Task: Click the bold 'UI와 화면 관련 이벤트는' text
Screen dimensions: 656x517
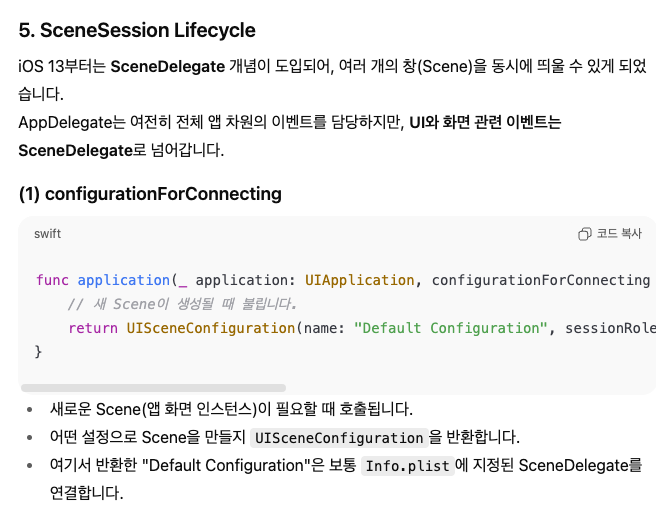Action: pos(485,123)
